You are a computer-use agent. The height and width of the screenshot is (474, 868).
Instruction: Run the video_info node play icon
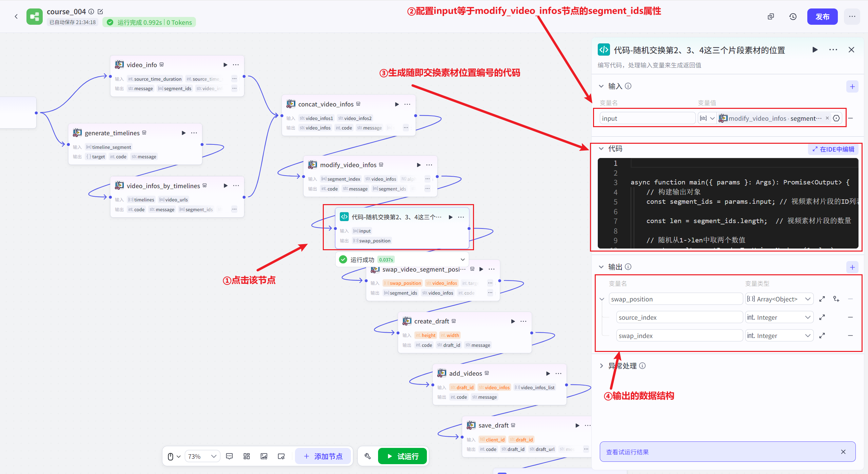(x=225, y=65)
